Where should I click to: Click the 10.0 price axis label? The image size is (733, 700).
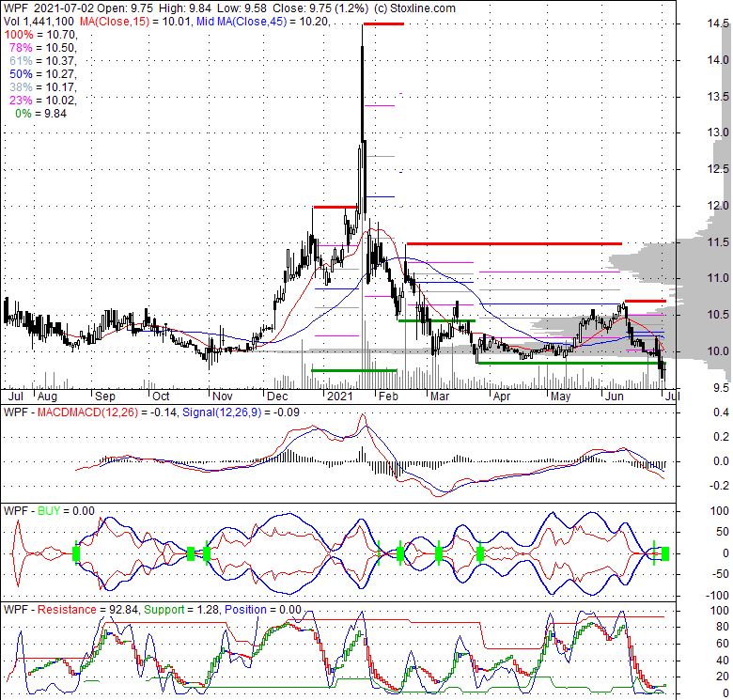718,351
